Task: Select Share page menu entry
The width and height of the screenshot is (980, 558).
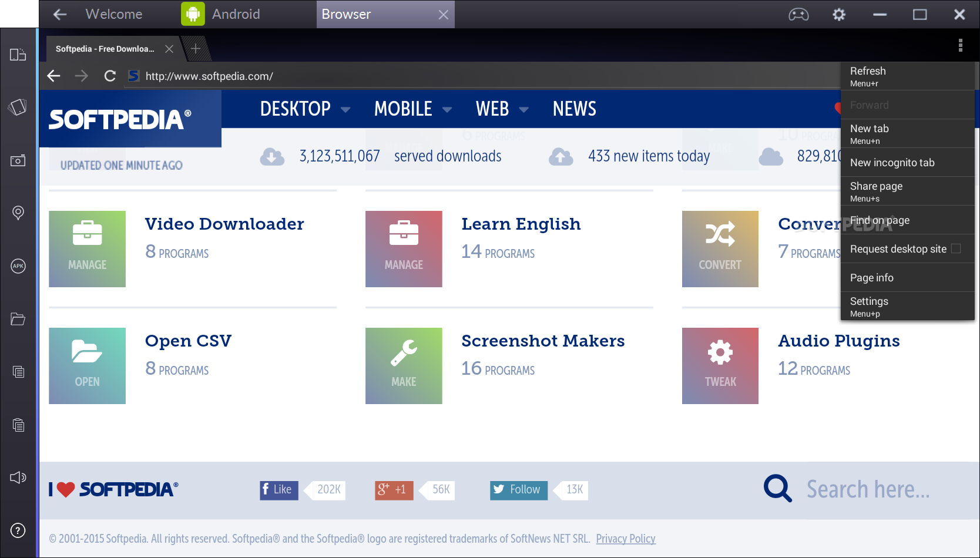Action: tap(908, 191)
